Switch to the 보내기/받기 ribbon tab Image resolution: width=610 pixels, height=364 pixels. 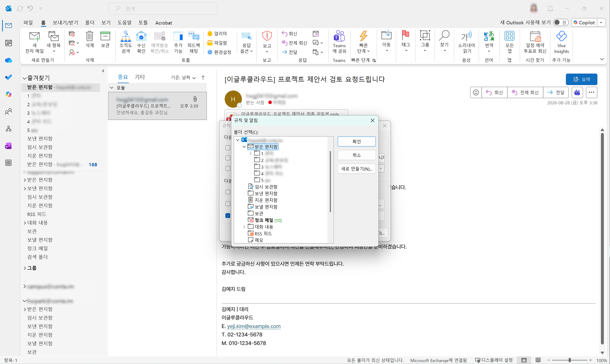click(x=66, y=23)
